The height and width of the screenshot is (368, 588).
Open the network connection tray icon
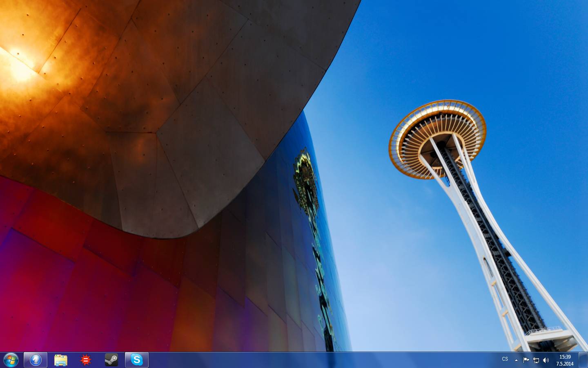(x=536, y=360)
